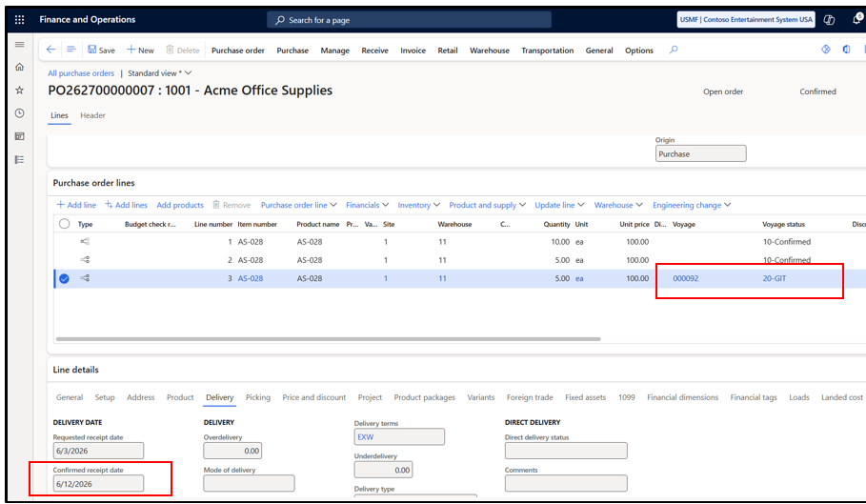
Task: Click the horizontal scrollbar under order lines
Action: coord(328,339)
